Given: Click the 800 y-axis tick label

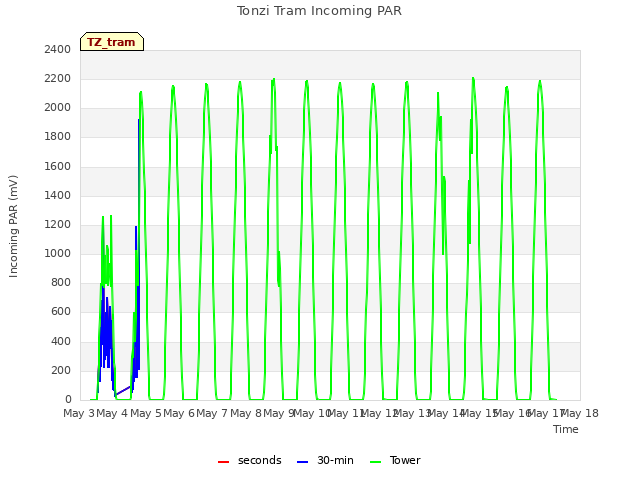Looking at the screenshot, I should point(61,282).
